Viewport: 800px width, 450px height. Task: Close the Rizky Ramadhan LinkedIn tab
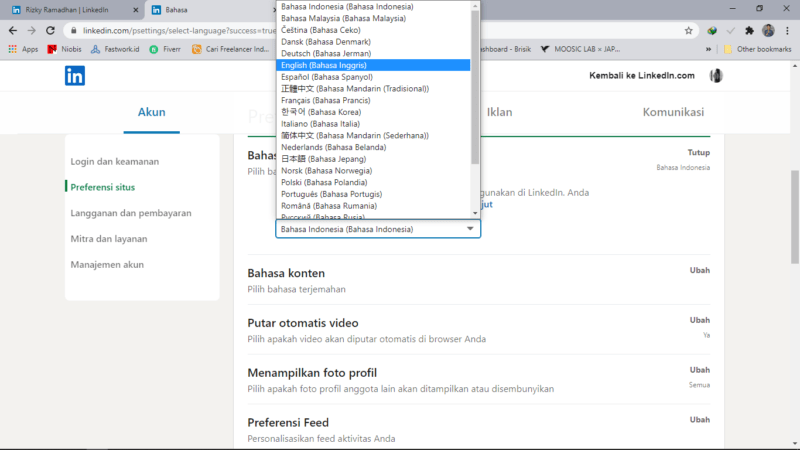(x=136, y=10)
